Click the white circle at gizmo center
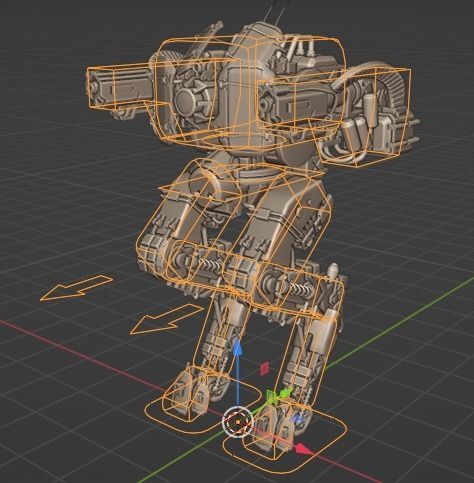Screen dimensions: 474x483 238,422
